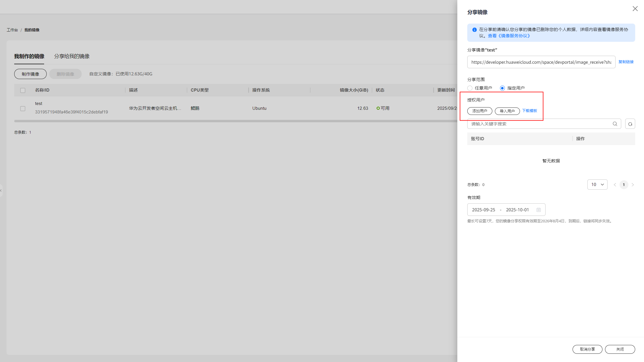644x362 pixels.
Task: Check the test image row checkbox
Action: point(23,109)
